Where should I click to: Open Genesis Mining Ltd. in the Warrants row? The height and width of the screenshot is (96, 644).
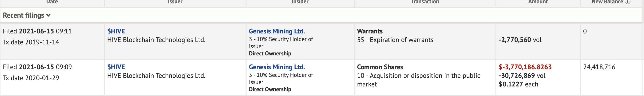(277, 31)
